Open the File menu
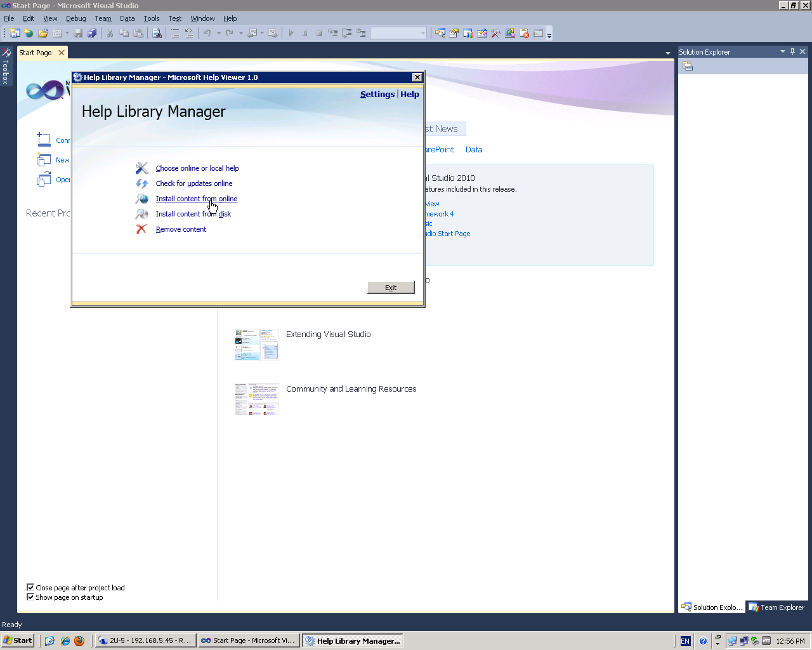The width and height of the screenshot is (812, 650). coord(9,18)
